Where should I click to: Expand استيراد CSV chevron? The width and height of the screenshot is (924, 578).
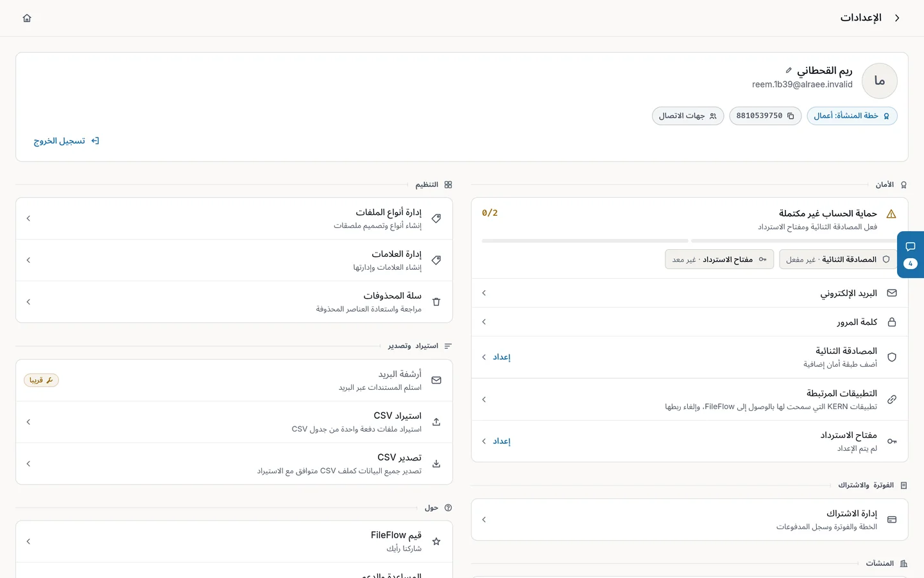pyautogui.click(x=28, y=422)
